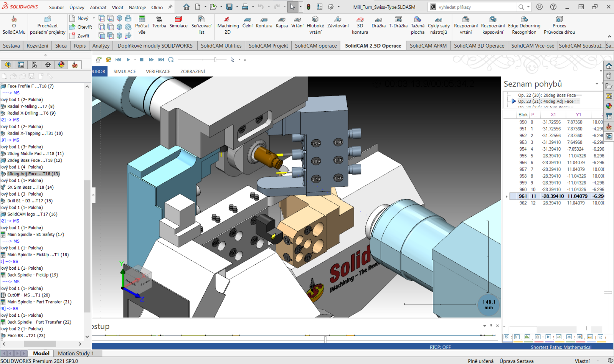The image size is (614, 364).
Task: Click the bottom postup timeline progress bar
Action: pos(295,336)
